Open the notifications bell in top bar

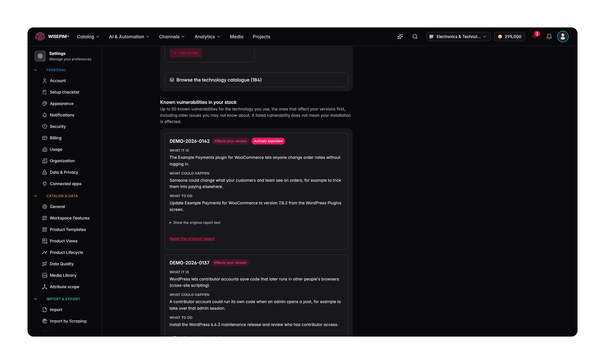(549, 37)
